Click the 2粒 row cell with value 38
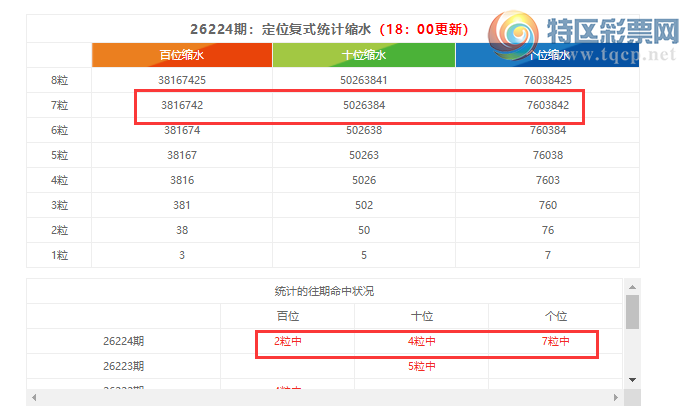The width and height of the screenshot is (689, 418). point(182,230)
